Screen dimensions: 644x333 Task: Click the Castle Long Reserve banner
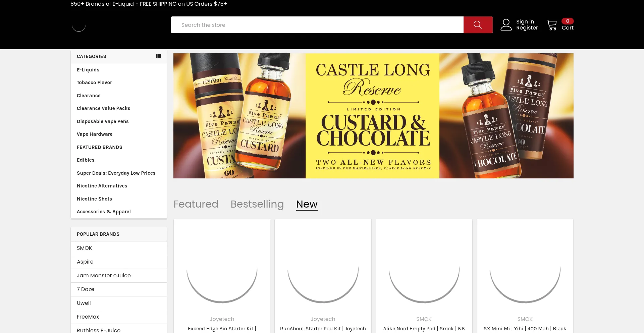pyautogui.click(x=373, y=116)
